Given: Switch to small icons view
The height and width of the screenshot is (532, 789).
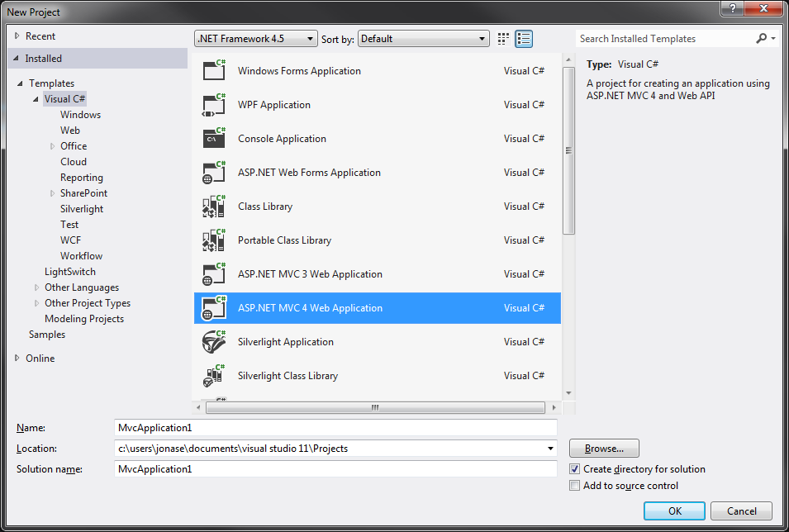Looking at the screenshot, I should pos(502,38).
